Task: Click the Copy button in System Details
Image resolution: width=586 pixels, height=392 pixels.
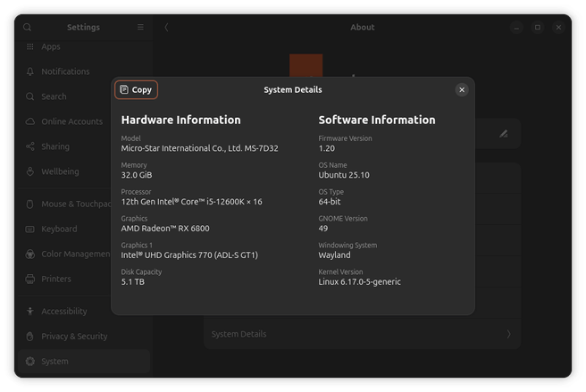Action: (136, 89)
